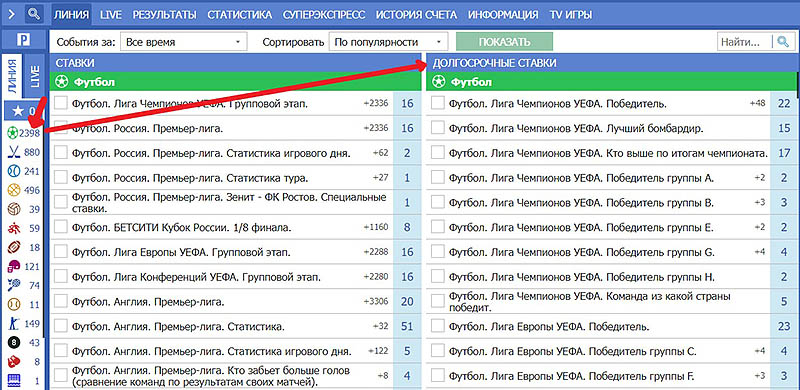
Task: Click Команда из какой страны победит row
Action: (611, 301)
